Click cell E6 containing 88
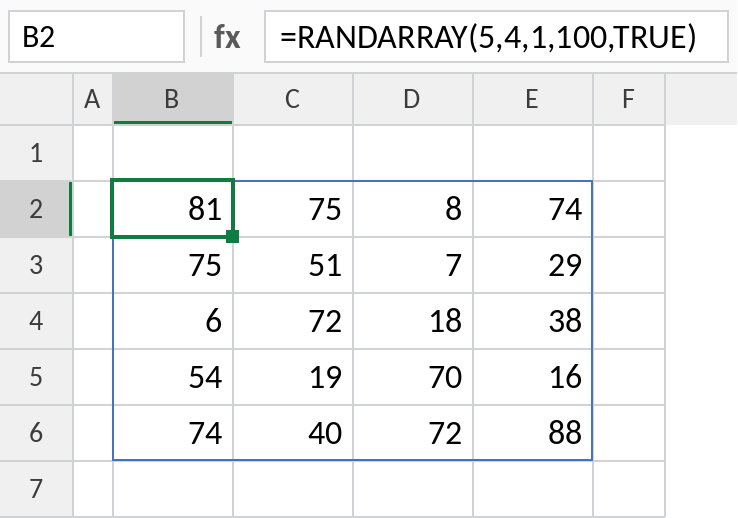 point(533,432)
